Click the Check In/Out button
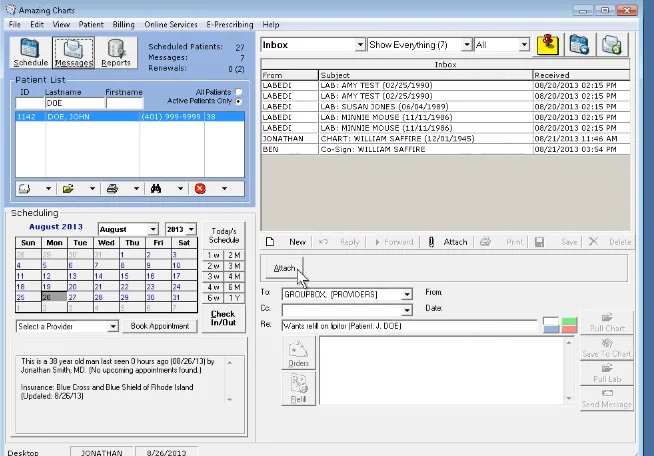The width and height of the screenshot is (654, 456). (x=223, y=318)
